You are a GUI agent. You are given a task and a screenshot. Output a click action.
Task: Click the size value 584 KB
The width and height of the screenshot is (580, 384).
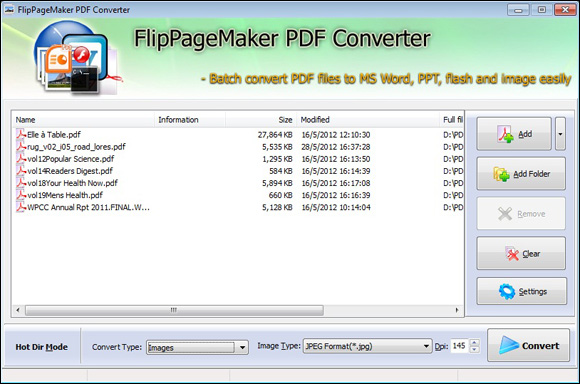(281, 171)
